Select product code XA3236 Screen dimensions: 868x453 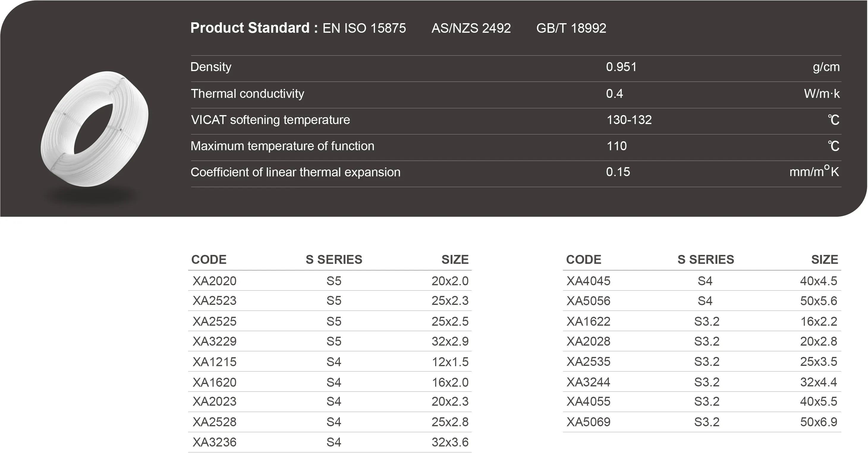(x=214, y=442)
